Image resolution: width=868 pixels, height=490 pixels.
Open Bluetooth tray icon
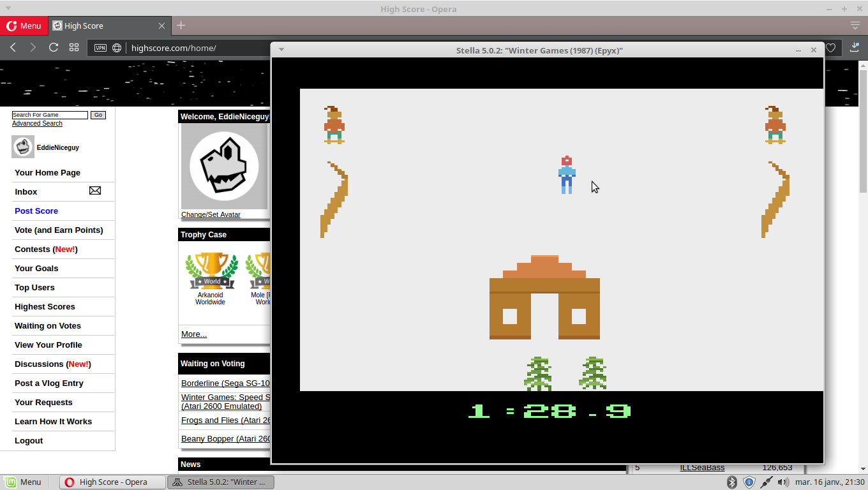(x=733, y=482)
